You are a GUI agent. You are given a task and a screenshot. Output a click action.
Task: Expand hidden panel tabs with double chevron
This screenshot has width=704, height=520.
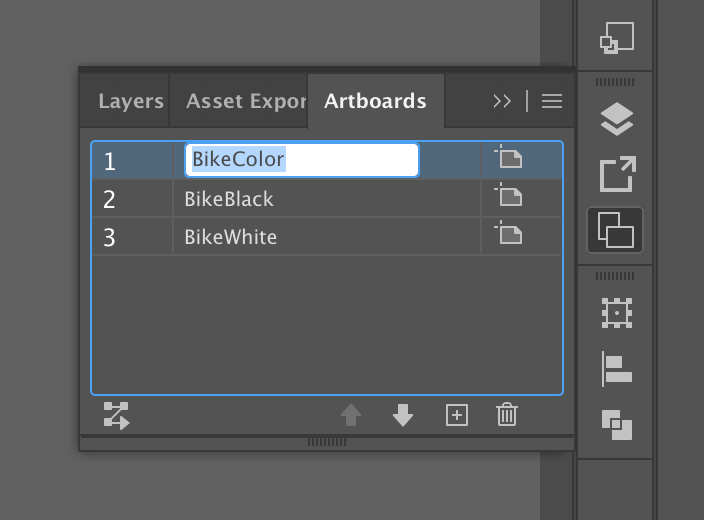coord(502,101)
